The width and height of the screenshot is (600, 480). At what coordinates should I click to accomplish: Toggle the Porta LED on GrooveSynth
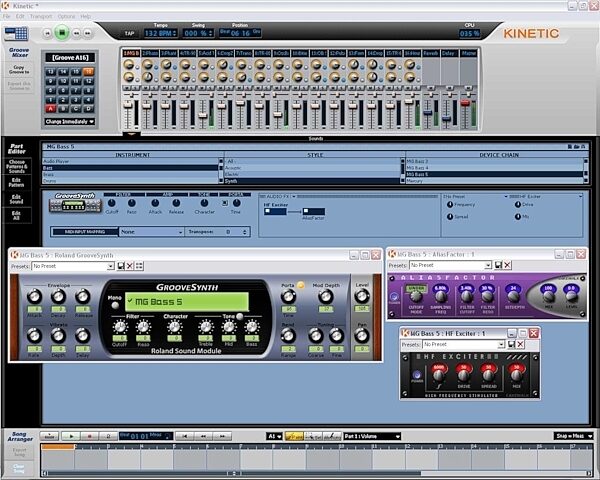[301, 285]
